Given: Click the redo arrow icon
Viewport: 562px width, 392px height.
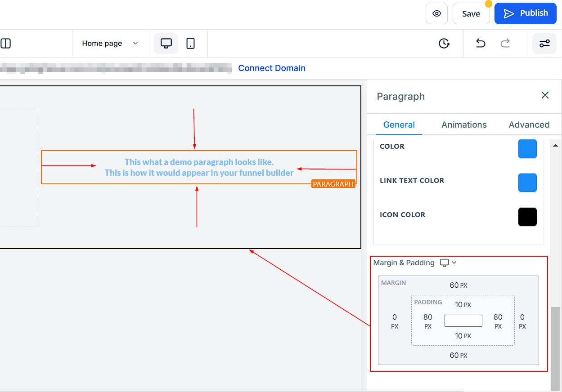Looking at the screenshot, I should coord(505,43).
